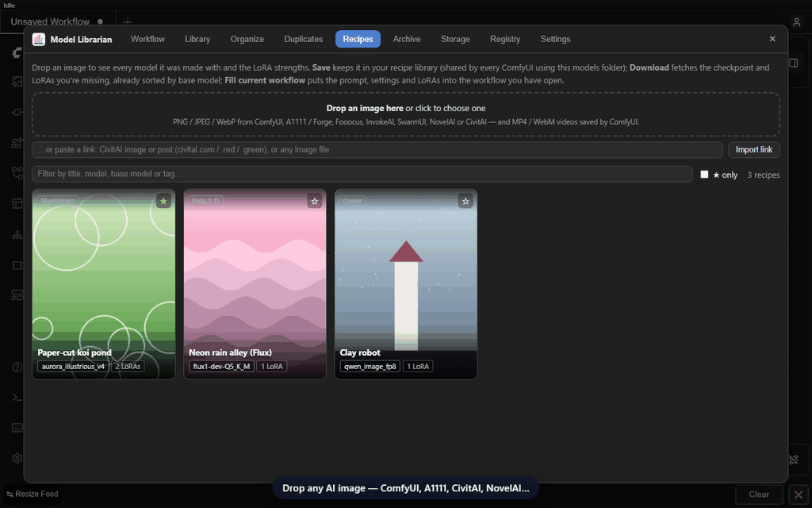The height and width of the screenshot is (508, 812).
Task: Open the Organize tab
Action: (x=247, y=39)
